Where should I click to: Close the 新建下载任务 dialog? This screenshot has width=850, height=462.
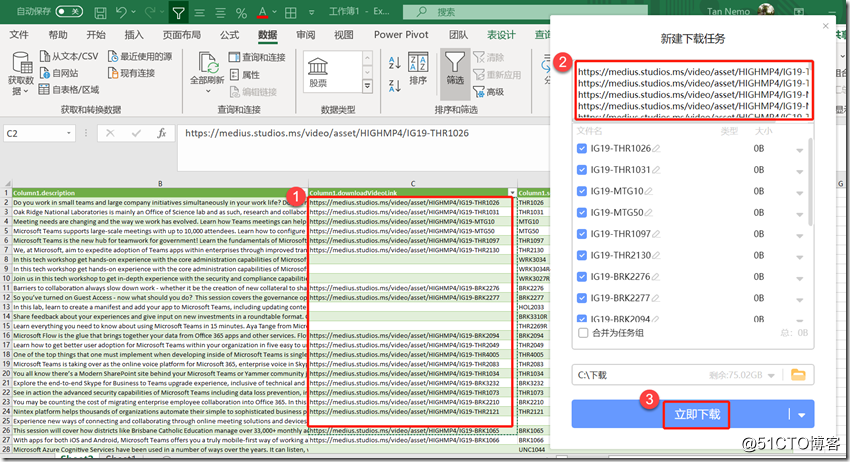click(826, 25)
